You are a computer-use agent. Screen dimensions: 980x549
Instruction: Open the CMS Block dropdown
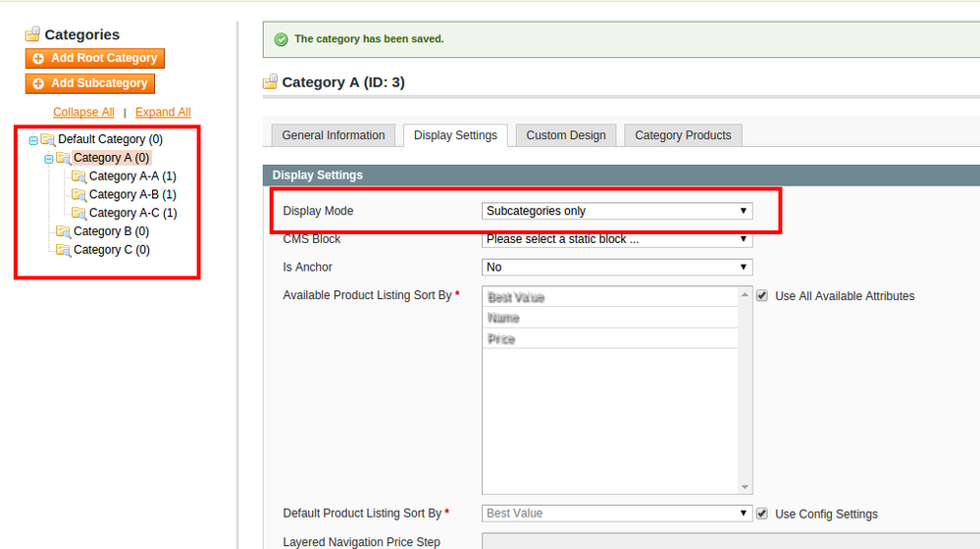pos(617,239)
